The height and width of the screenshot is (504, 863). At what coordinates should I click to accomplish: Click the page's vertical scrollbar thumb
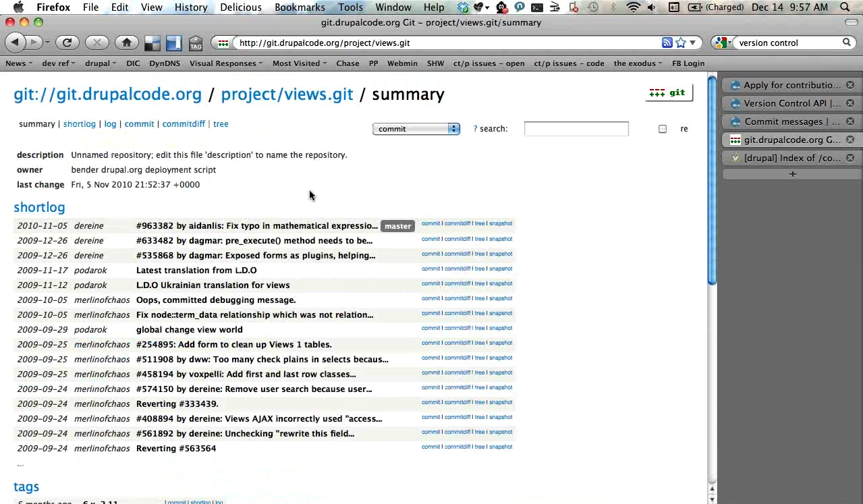[712, 180]
